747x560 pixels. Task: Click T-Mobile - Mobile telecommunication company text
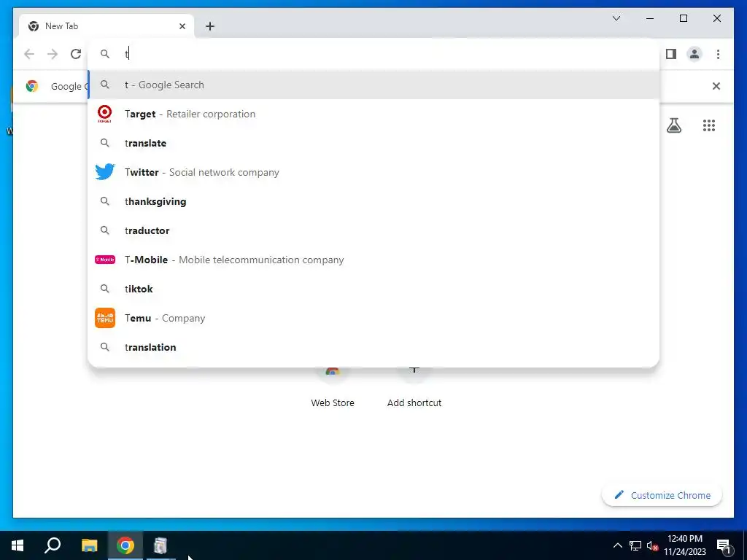[234, 260]
